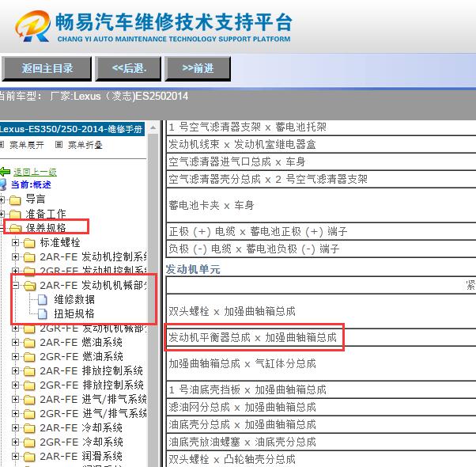
Task: Click the 2AR-FE 燃油系统 folder icon
Action: (29, 343)
